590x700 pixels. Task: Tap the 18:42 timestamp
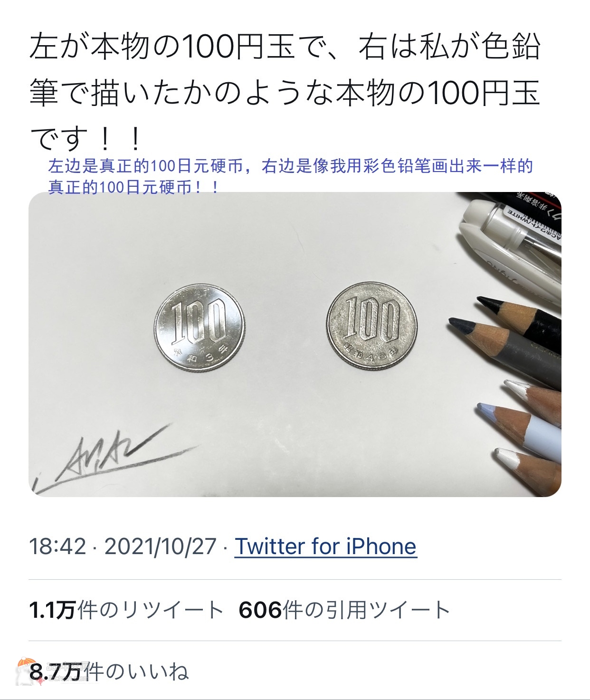point(58,547)
